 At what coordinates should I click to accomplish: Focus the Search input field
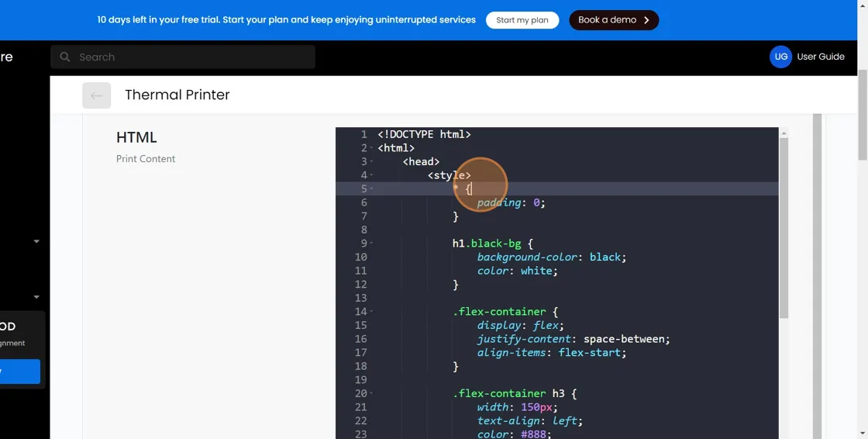183,57
